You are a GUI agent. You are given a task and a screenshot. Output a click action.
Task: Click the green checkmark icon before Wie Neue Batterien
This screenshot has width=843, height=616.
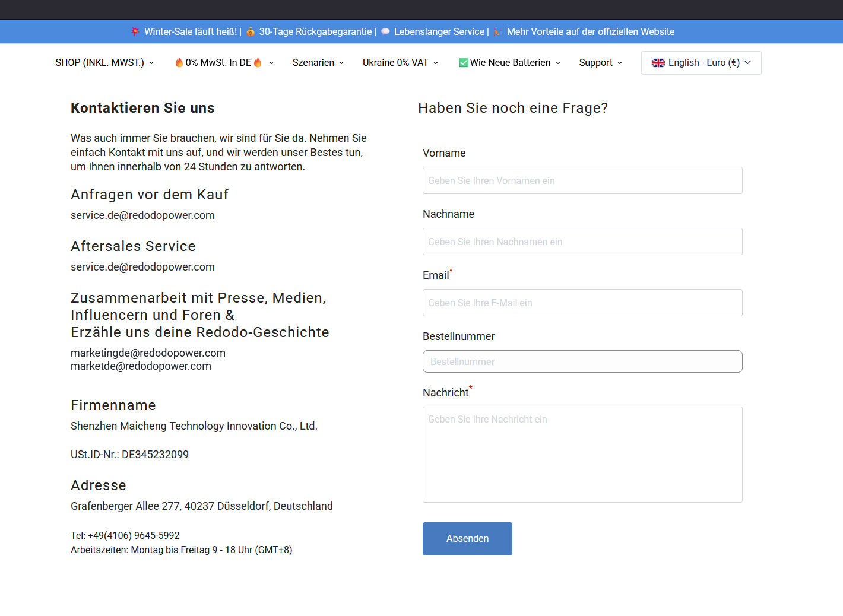(464, 63)
